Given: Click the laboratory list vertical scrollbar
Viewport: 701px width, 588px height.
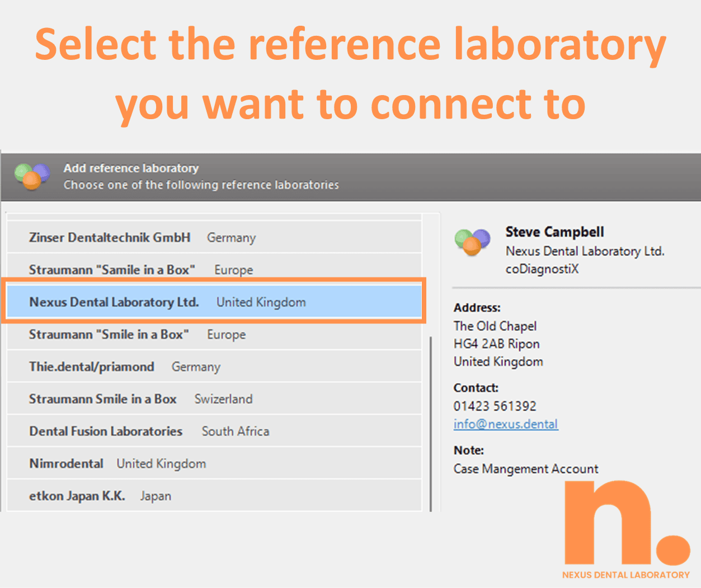Looking at the screenshot, I should pos(431,424).
